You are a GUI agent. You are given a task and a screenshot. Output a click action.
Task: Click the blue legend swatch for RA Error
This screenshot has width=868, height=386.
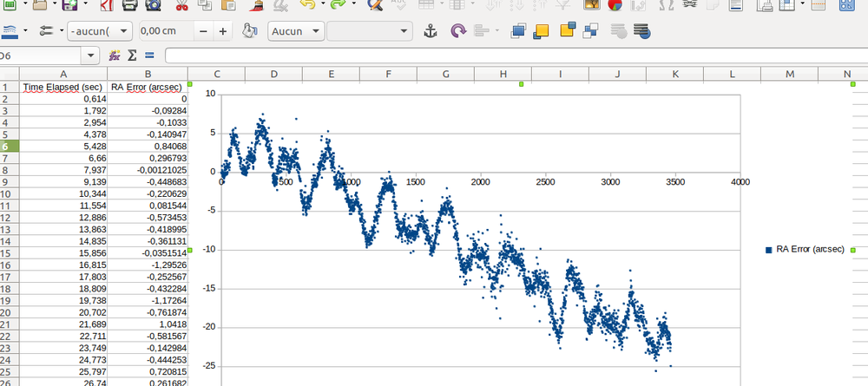[x=768, y=250]
